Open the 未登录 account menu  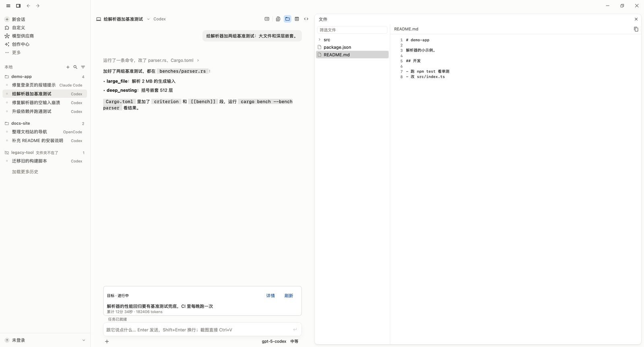coord(45,340)
